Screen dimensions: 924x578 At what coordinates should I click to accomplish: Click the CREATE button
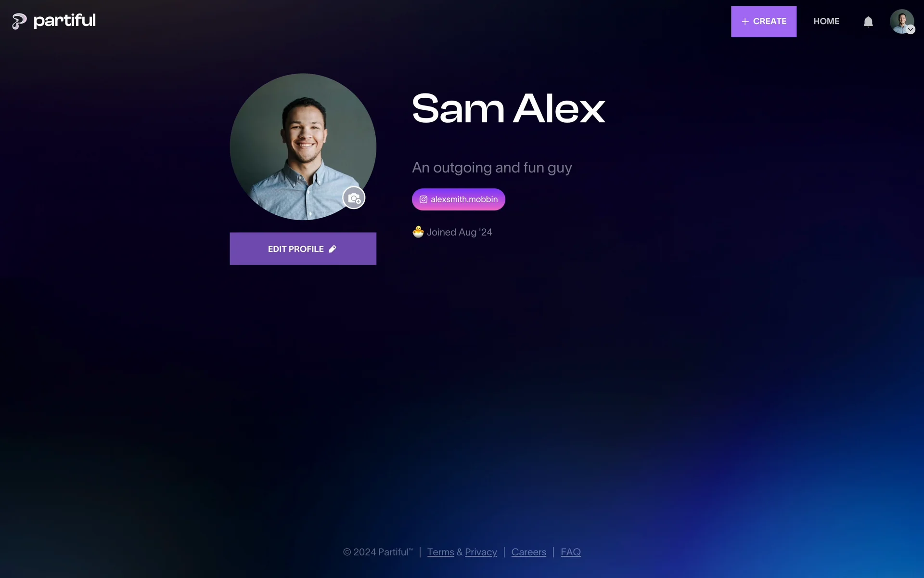pos(764,21)
